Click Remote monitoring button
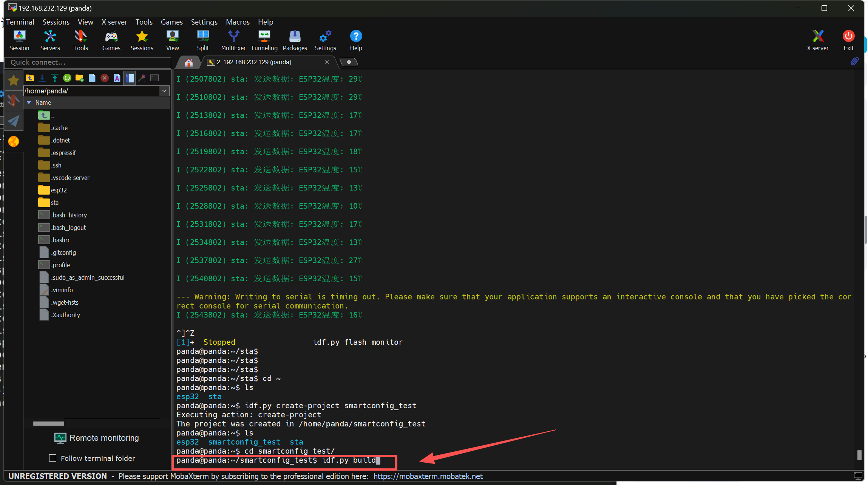868x485 pixels. tap(97, 438)
